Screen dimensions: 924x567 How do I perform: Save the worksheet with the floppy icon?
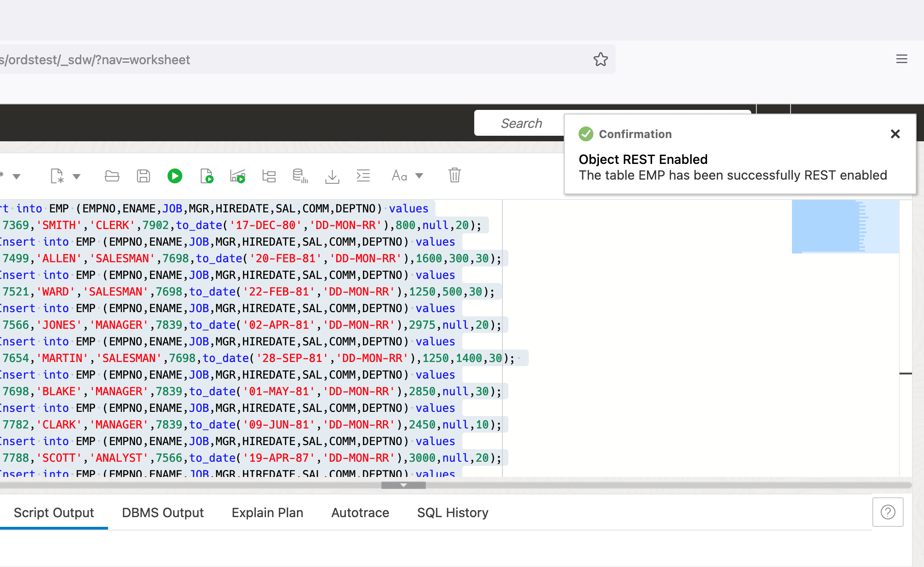point(143,176)
